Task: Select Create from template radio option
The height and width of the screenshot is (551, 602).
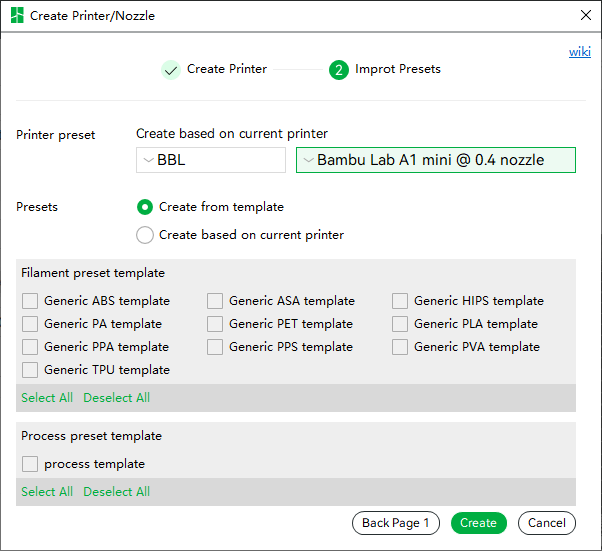Action: coord(145,207)
